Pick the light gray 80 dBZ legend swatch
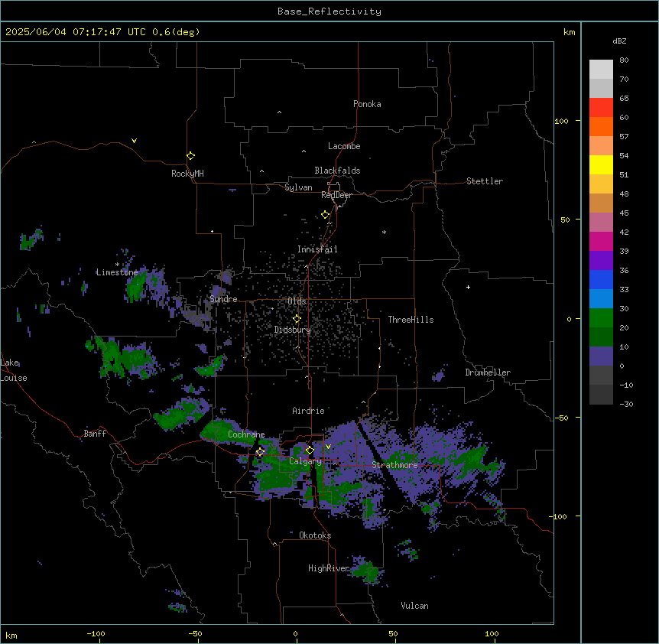The height and width of the screenshot is (644, 659). pyautogui.click(x=601, y=70)
